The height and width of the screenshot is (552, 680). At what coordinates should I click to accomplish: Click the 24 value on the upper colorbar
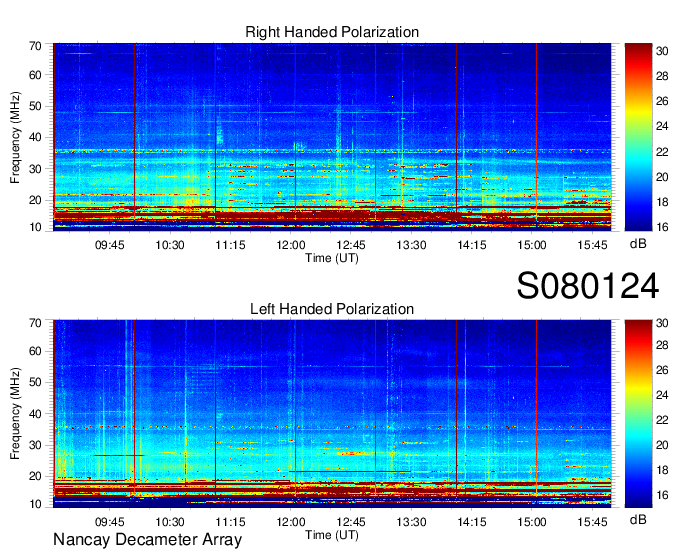click(662, 127)
